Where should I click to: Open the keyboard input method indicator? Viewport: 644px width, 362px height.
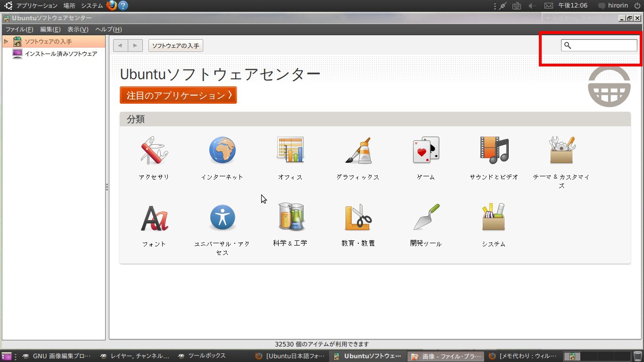point(517,6)
